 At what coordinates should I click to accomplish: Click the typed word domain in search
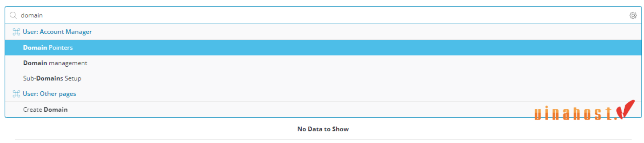(x=31, y=15)
